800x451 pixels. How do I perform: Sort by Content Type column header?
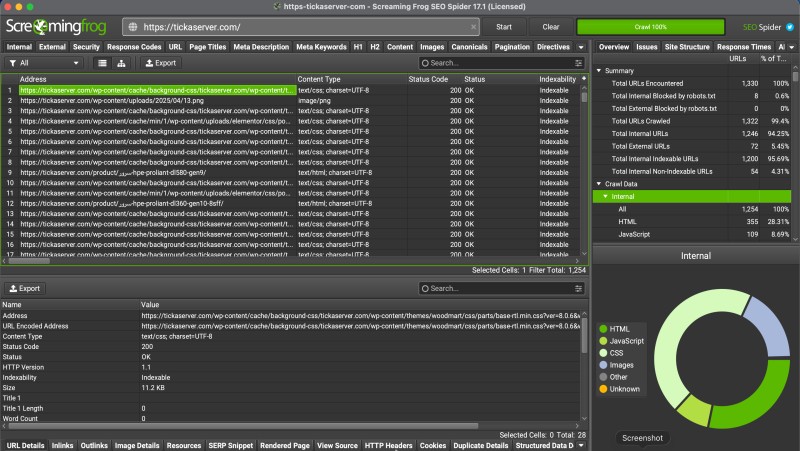tap(351, 79)
